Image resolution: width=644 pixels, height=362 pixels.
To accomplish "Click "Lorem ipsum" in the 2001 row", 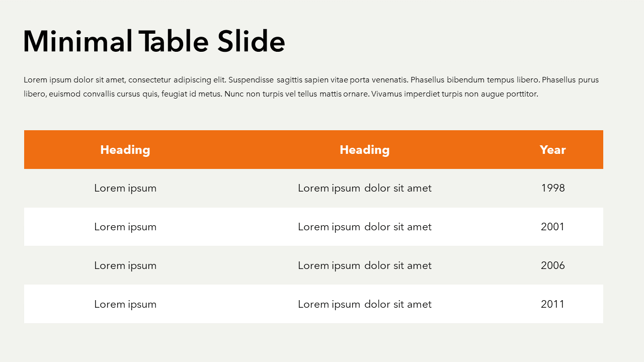I will point(125,227).
